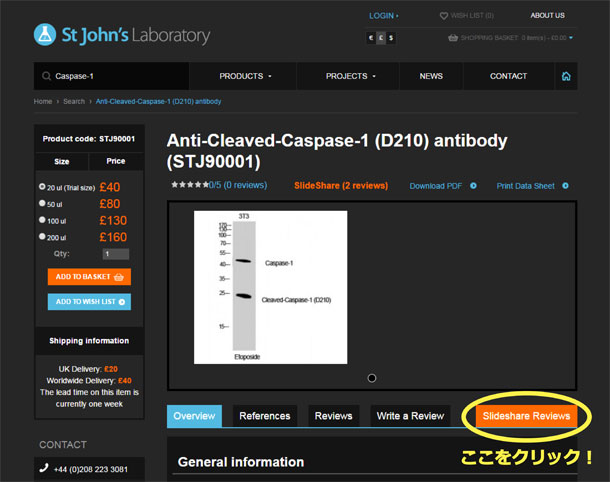Screen dimensions: 610x482
Task: Open the About Us link
Action: point(547,16)
